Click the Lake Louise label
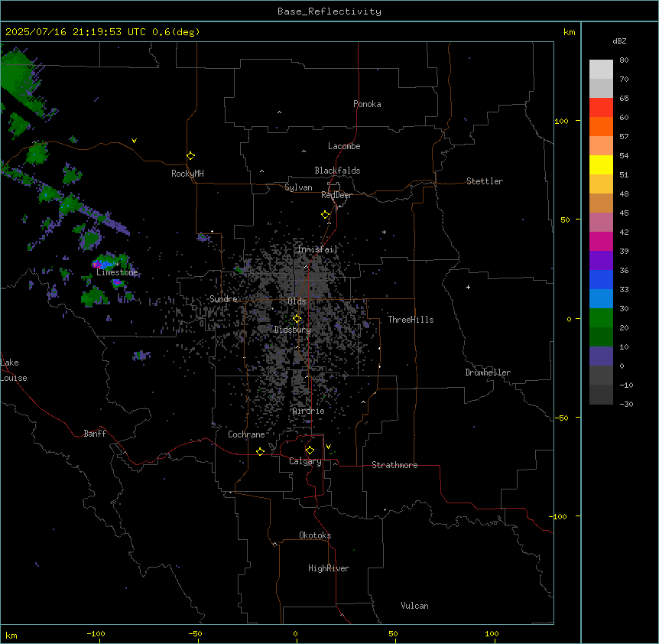 coord(14,370)
